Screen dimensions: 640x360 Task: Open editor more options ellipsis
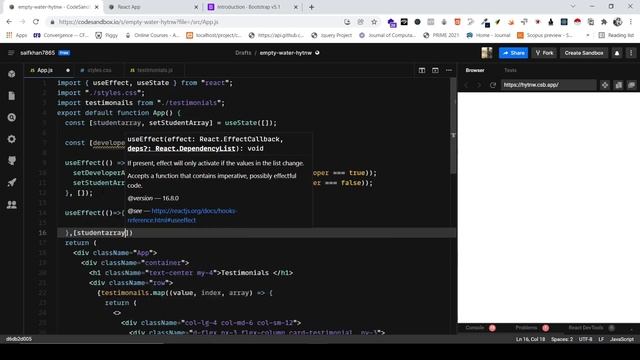[x=449, y=70]
